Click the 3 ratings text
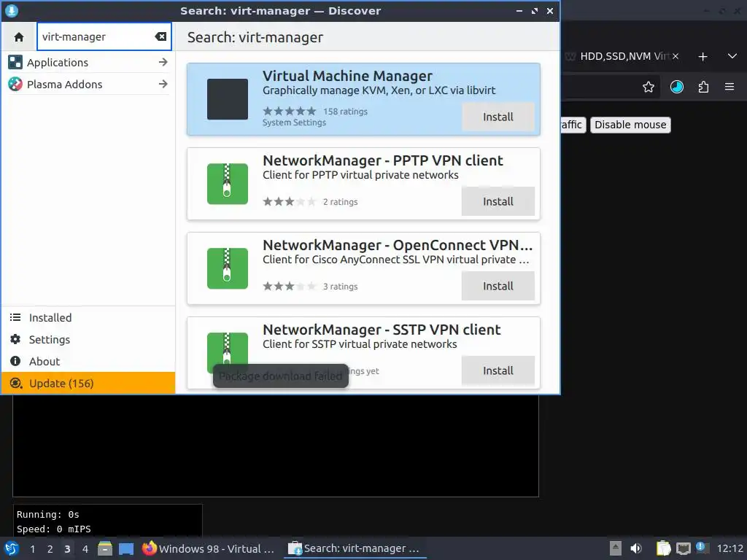Screen dimensions: 747x560 (x=340, y=287)
